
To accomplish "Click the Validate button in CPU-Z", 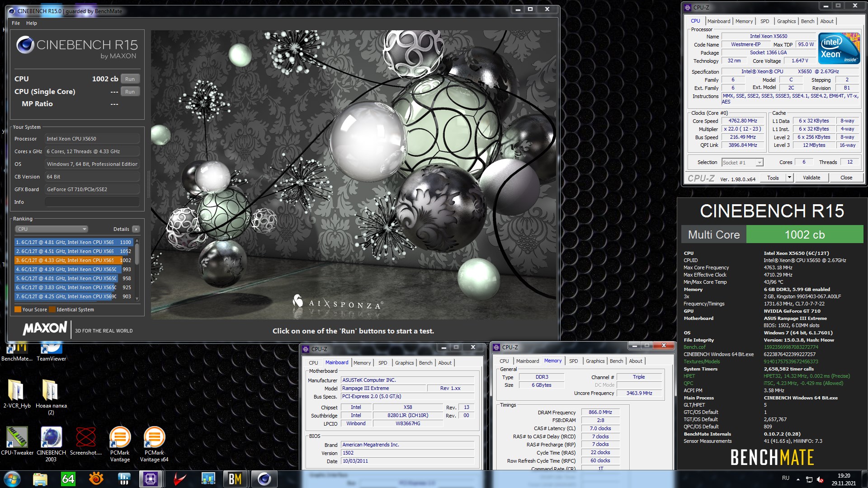I will 811,178.
